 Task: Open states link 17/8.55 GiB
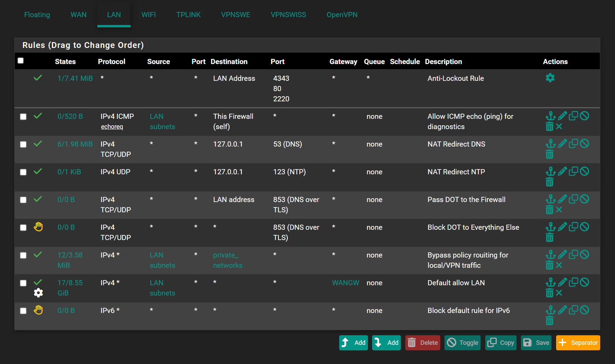70,288
